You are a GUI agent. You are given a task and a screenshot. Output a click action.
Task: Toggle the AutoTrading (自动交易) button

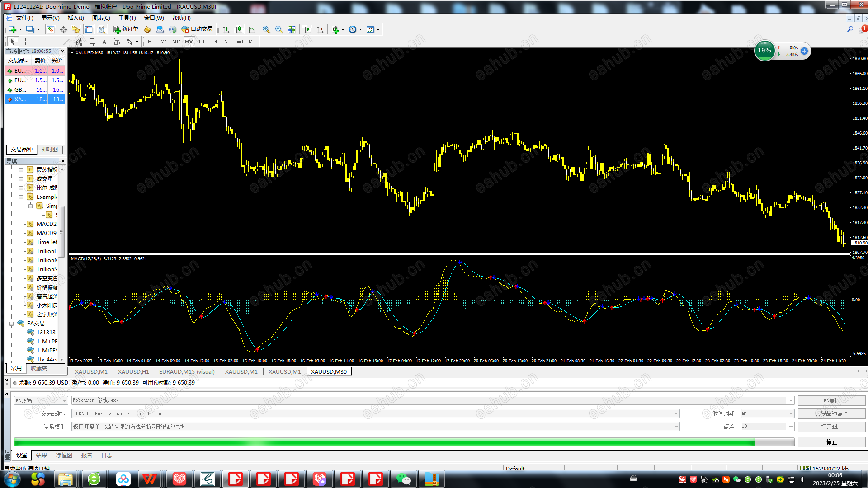click(197, 29)
